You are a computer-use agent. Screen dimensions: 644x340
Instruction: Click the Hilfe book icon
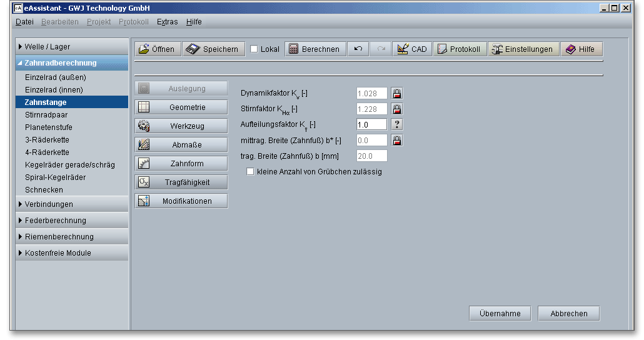point(571,49)
